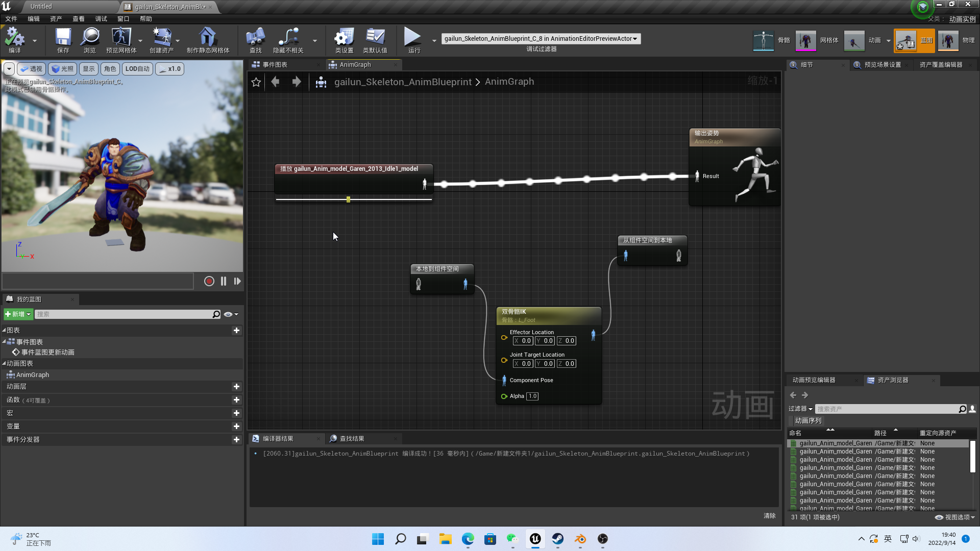Open 事件蓝图更新动画 event item
Viewport: 980px width, 551px height.
(48, 353)
